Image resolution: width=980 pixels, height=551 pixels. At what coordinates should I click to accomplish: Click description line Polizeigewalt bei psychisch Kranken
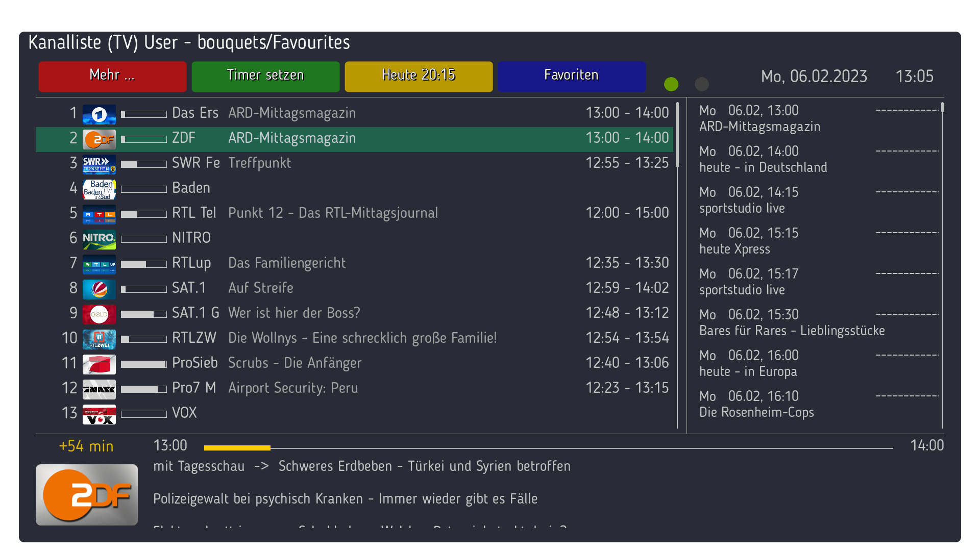coord(346,499)
